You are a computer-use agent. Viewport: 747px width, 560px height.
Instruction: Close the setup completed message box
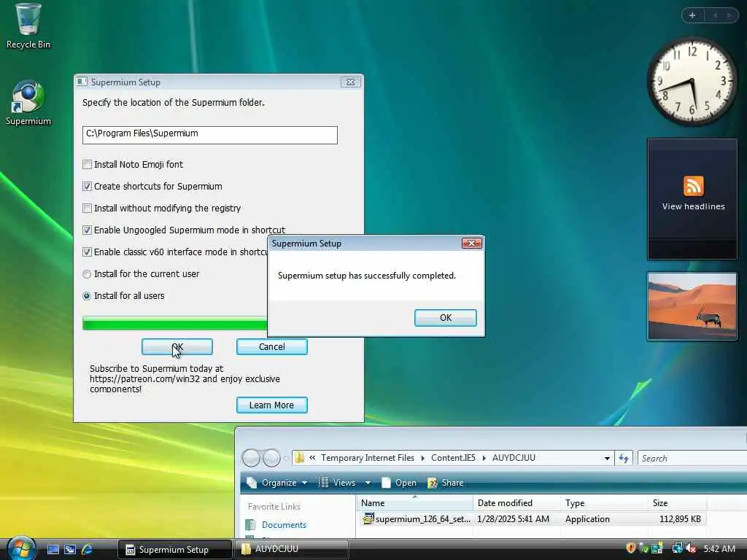pos(472,244)
